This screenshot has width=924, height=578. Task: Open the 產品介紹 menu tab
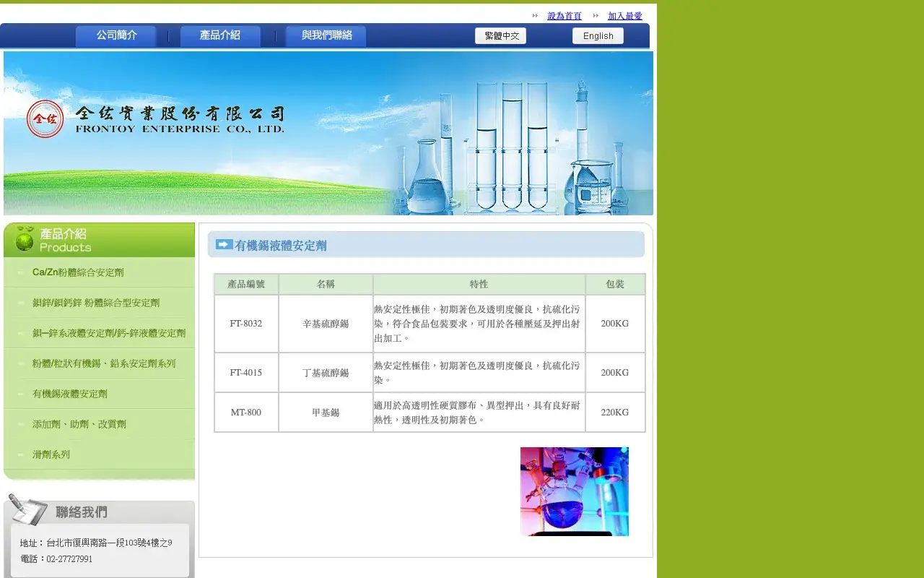[220, 36]
